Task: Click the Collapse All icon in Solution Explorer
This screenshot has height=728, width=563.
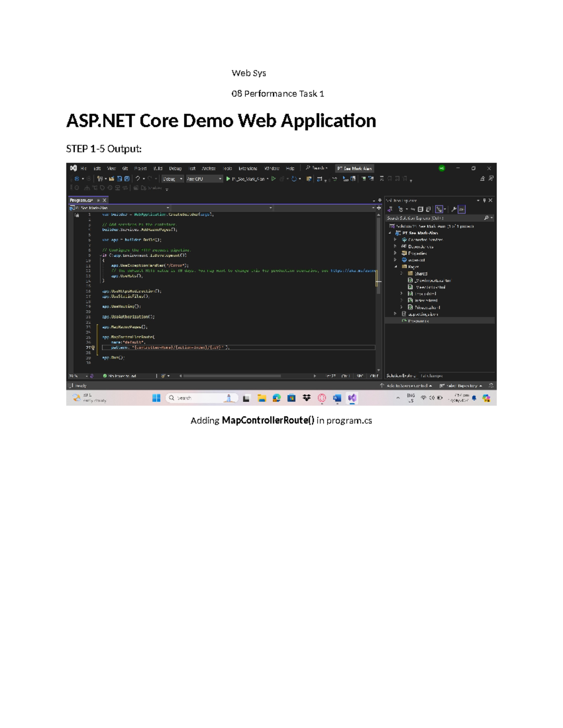Action: [x=421, y=209]
